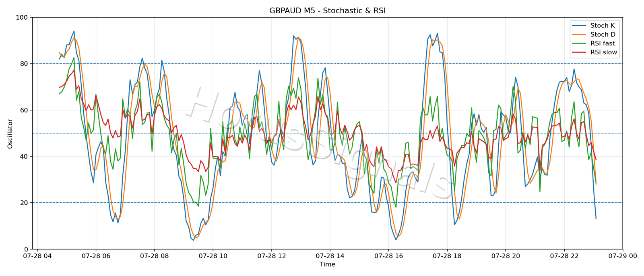Click the RSI fast legend label
The image size is (644, 276).
coord(603,43)
